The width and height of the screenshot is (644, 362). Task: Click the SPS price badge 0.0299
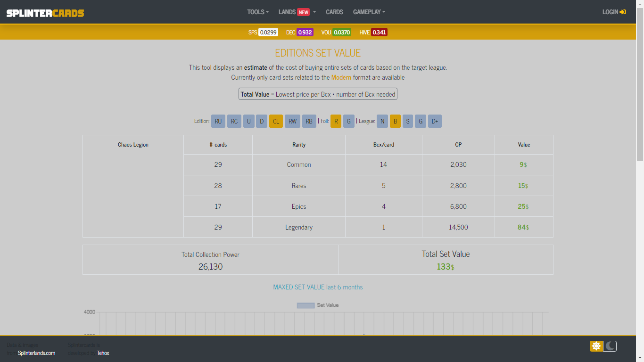[268, 32]
